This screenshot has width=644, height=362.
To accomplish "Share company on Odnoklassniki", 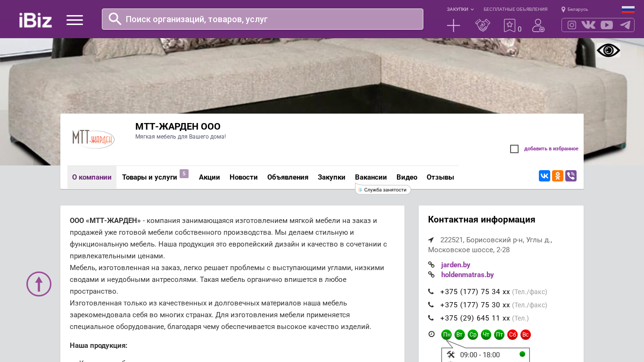I will (x=558, y=176).
